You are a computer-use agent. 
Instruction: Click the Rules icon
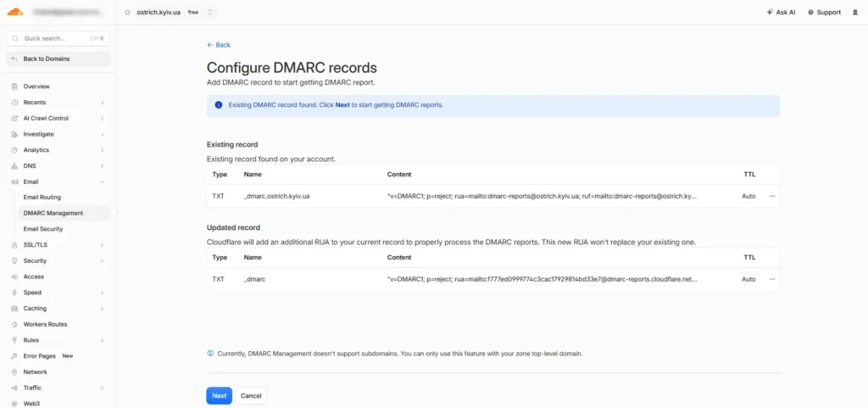pos(14,340)
